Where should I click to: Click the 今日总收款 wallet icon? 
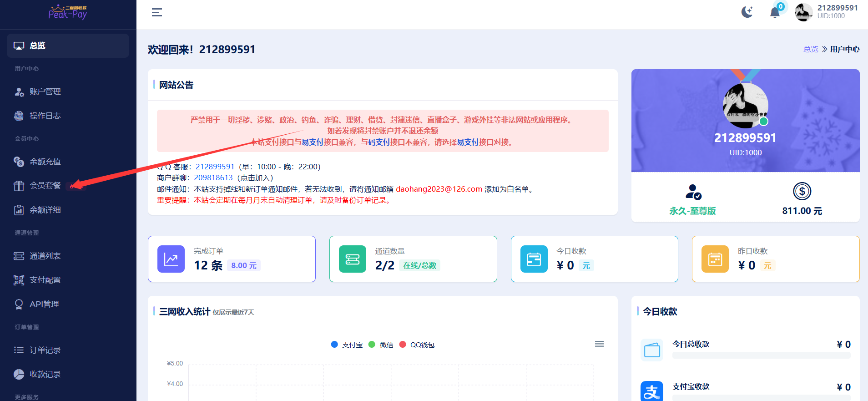tap(652, 350)
